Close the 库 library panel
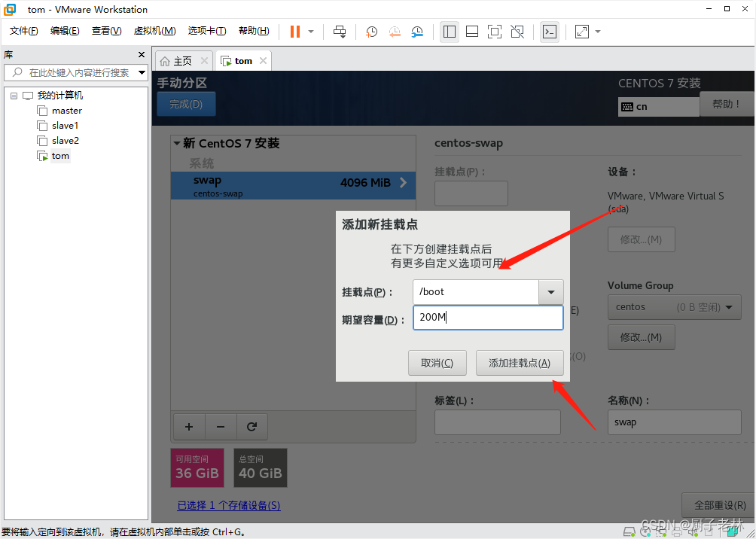 (x=142, y=54)
